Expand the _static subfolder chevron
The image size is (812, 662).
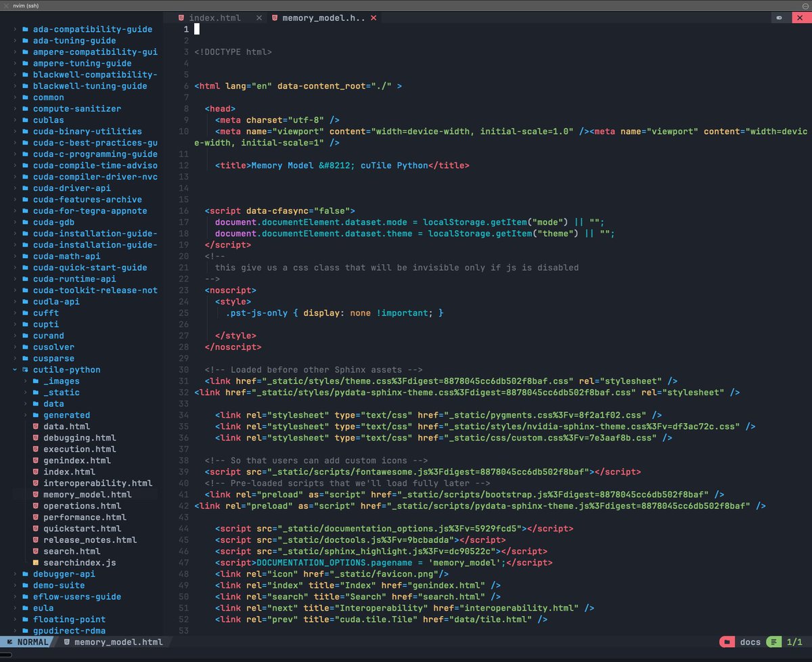pyautogui.click(x=26, y=392)
